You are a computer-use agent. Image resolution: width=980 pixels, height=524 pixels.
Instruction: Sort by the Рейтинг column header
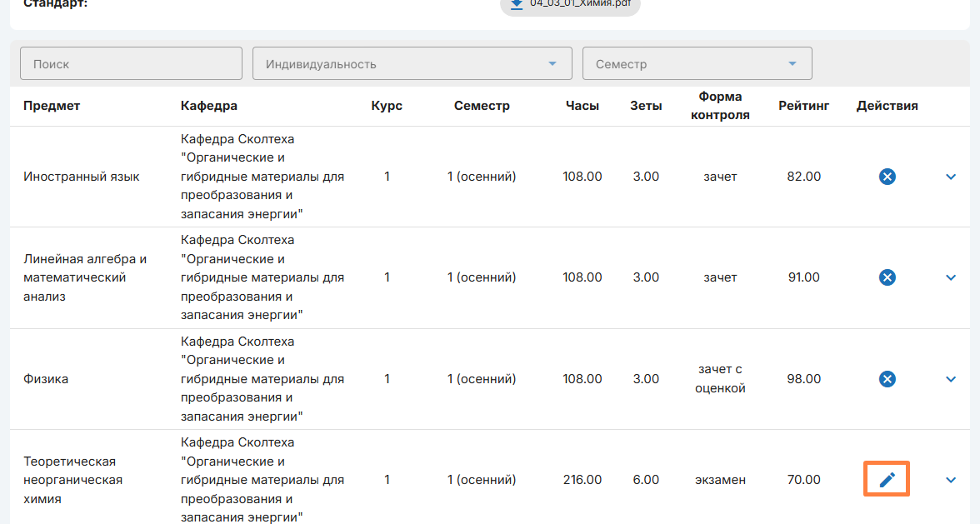(x=803, y=106)
